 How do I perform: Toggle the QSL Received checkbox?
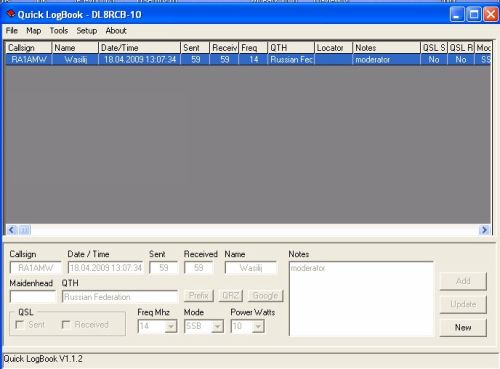(x=66, y=324)
